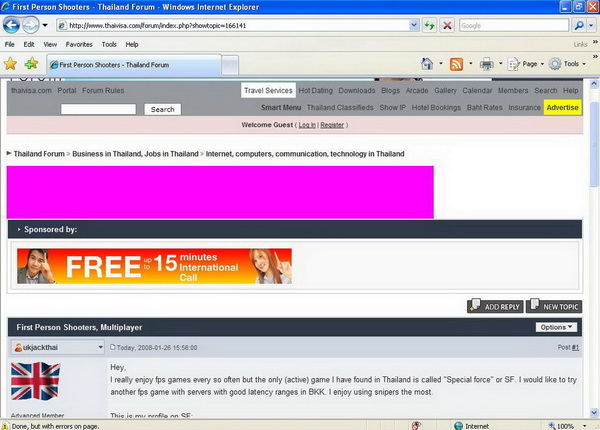600x430 pixels.
Task: Expand the Home button dropdown arrow
Action: pos(441,64)
